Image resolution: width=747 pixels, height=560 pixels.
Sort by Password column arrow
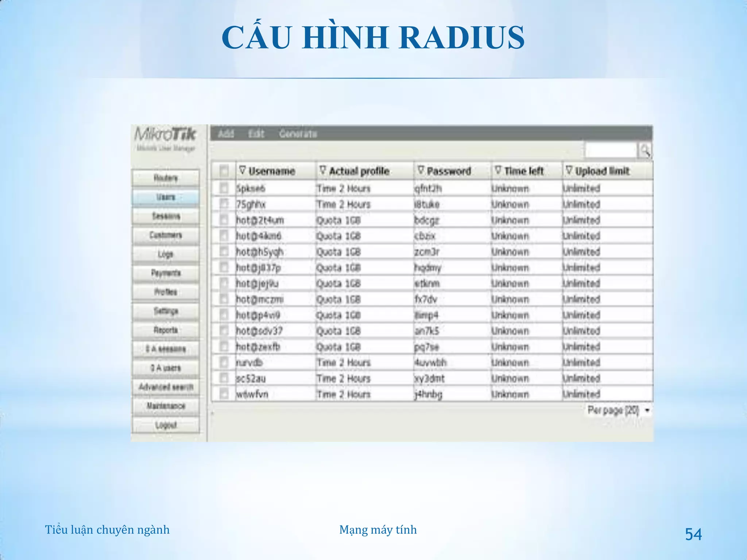pyautogui.click(x=421, y=170)
